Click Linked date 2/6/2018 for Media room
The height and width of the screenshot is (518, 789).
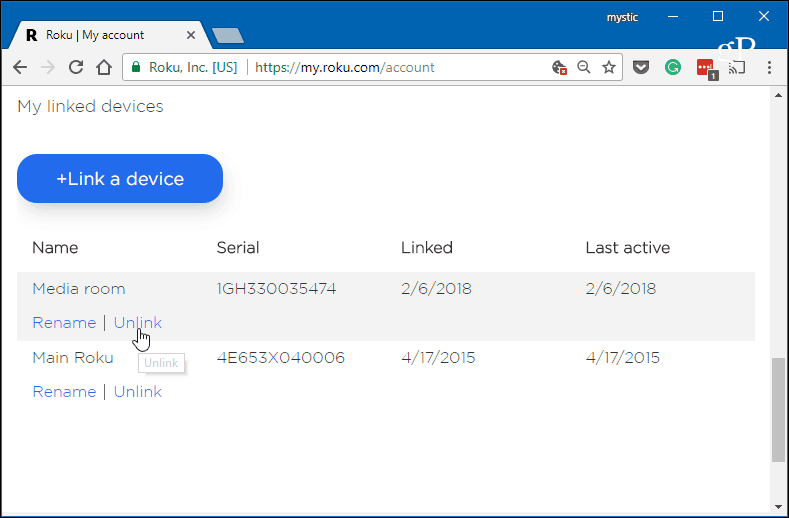click(x=436, y=289)
